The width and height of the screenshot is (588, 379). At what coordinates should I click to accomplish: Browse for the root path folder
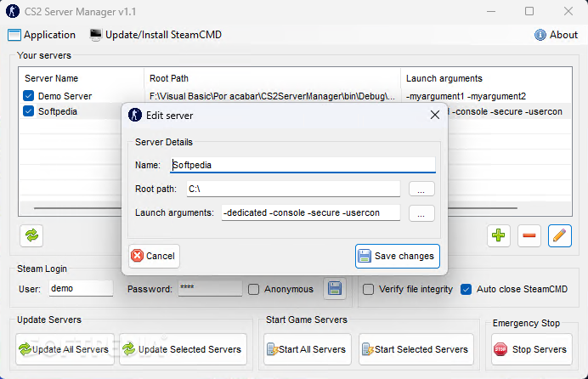pyautogui.click(x=421, y=189)
